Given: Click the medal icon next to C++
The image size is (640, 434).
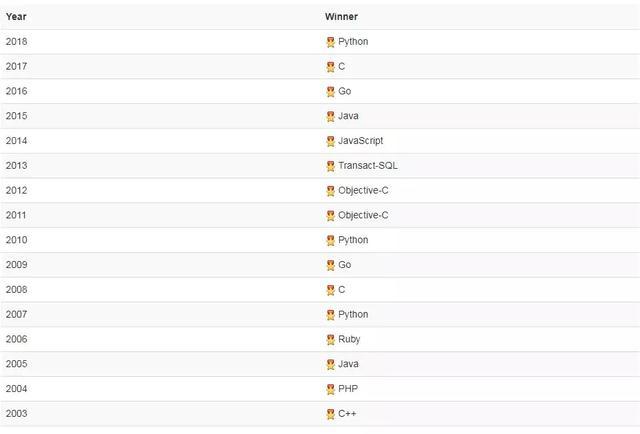Looking at the screenshot, I should [331, 414].
